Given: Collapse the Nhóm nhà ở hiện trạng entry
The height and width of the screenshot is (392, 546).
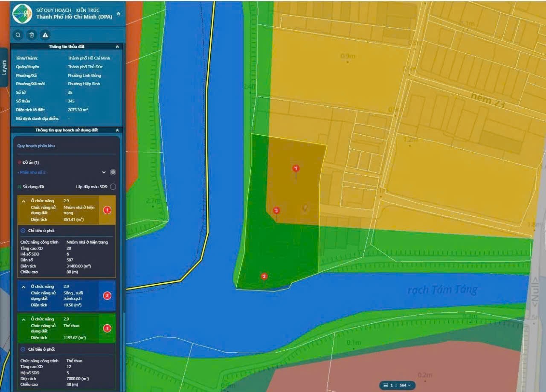Looking at the screenshot, I should [23, 201].
